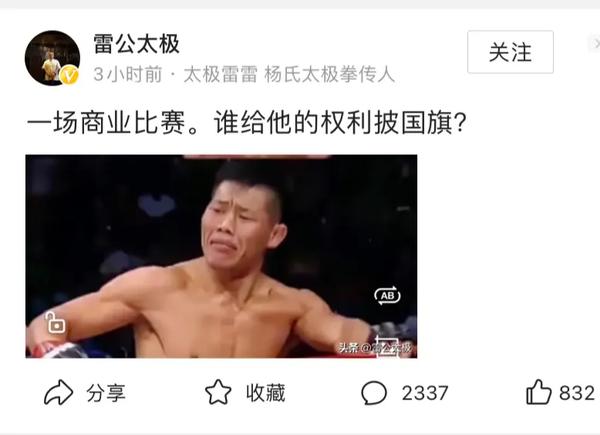This screenshot has width=600, height=435.
Task: Click the 太极雷雷 杨氏太极拳传人 description
Action: 289,74
